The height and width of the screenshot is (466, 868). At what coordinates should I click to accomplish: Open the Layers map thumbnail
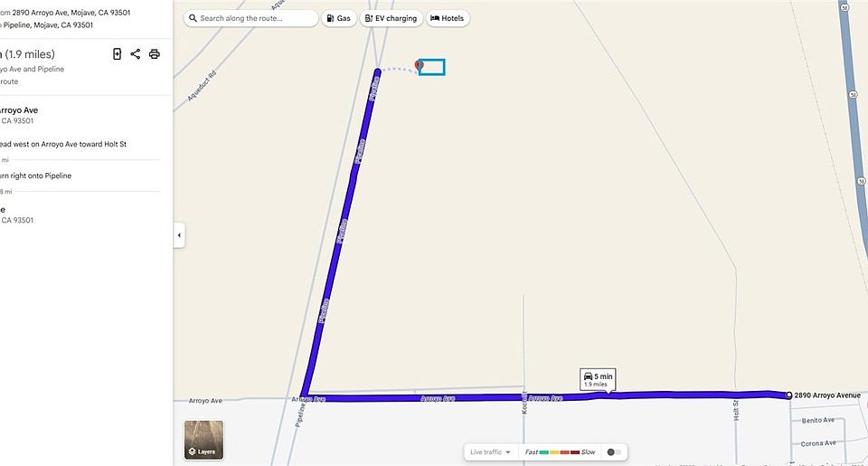[203, 440]
